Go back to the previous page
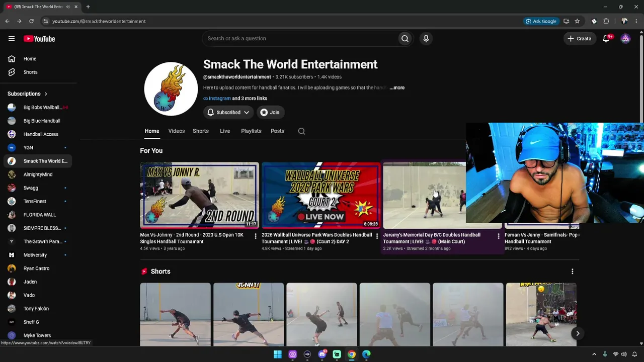This screenshot has width=644, height=362. [7, 21]
